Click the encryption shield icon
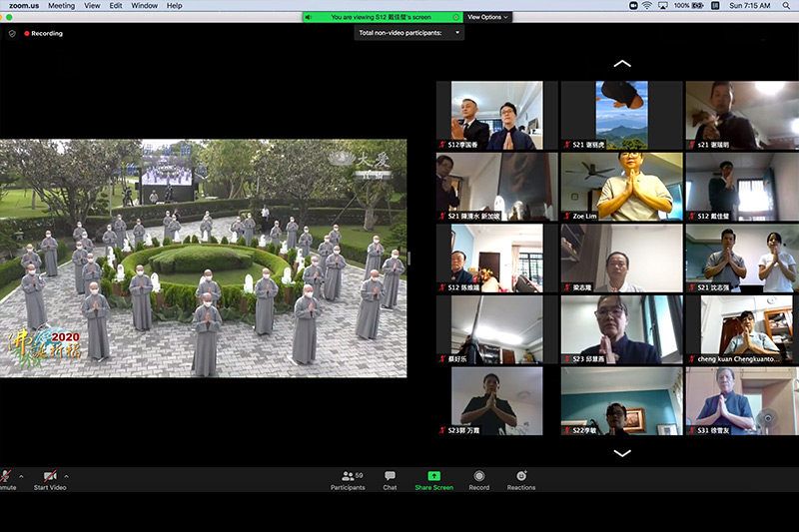799x532 pixels. click(x=12, y=33)
